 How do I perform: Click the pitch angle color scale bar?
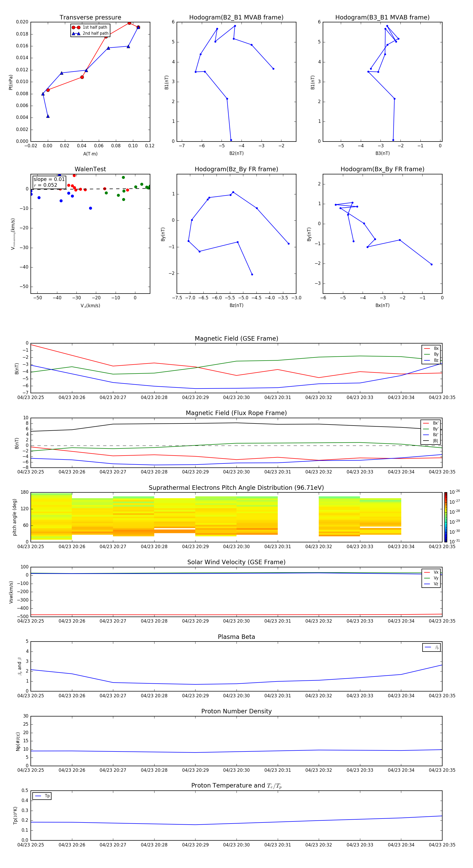[x=446, y=517]
